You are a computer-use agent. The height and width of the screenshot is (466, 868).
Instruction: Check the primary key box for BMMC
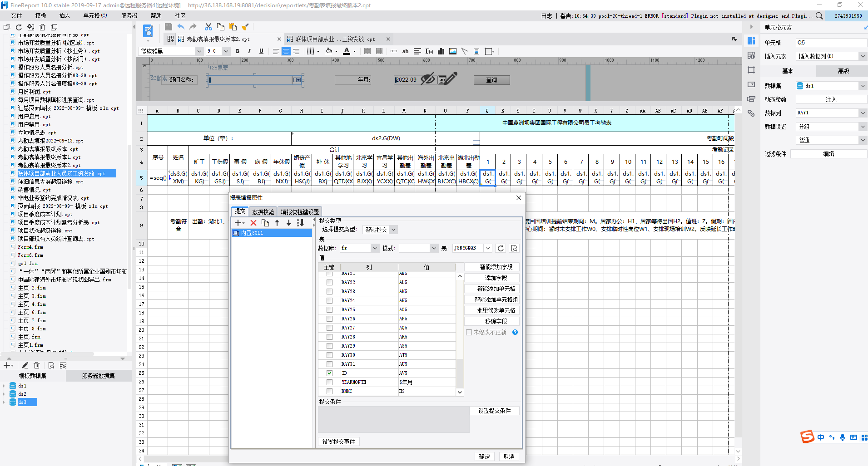[x=329, y=391]
